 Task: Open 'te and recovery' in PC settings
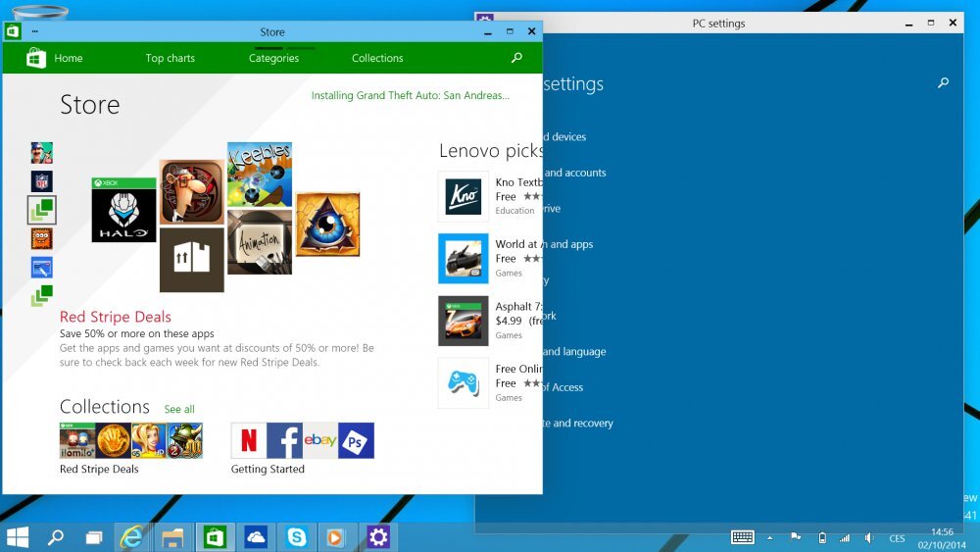pyautogui.click(x=578, y=424)
